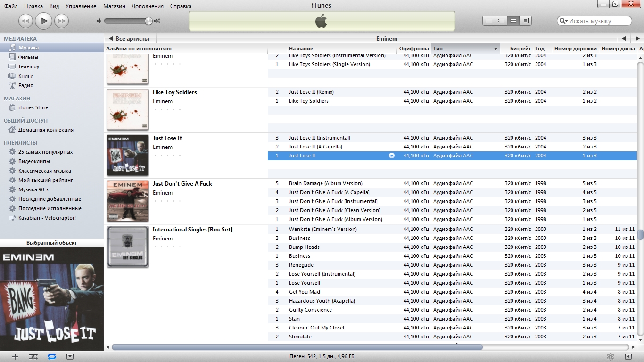Skip back with the Previous track button
The height and width of the screenshot is (362, 644).
(25, 21)
